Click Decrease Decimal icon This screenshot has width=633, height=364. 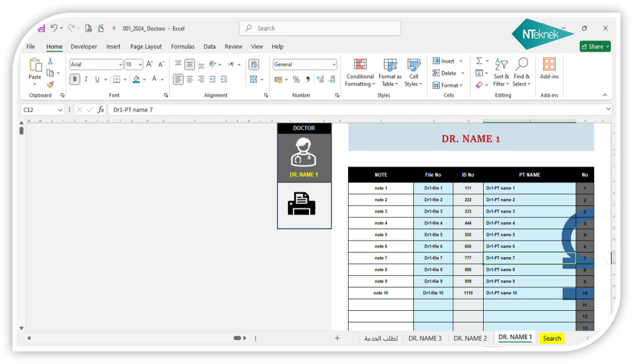(332, 80)
